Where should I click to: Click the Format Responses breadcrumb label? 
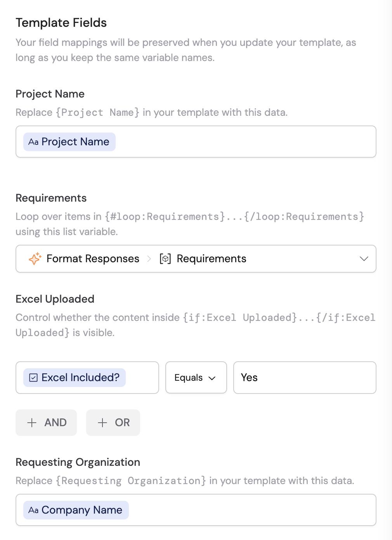[x=93, y=258]
